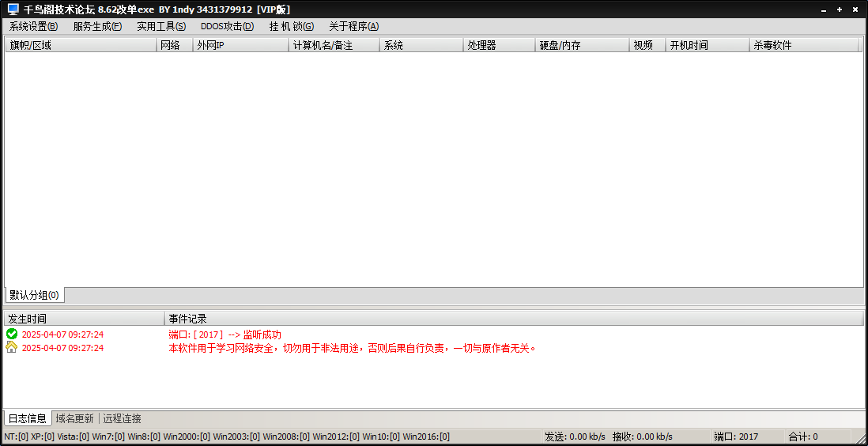Click the green checkmark icon in log
The height and width of the screenshot is (446, 868).
point(12,334)
